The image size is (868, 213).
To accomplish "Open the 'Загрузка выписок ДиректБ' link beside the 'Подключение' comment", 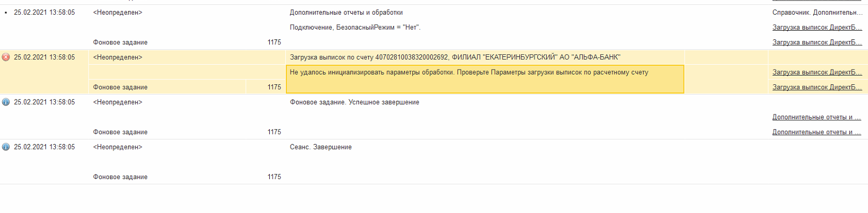I will [817, 27].
